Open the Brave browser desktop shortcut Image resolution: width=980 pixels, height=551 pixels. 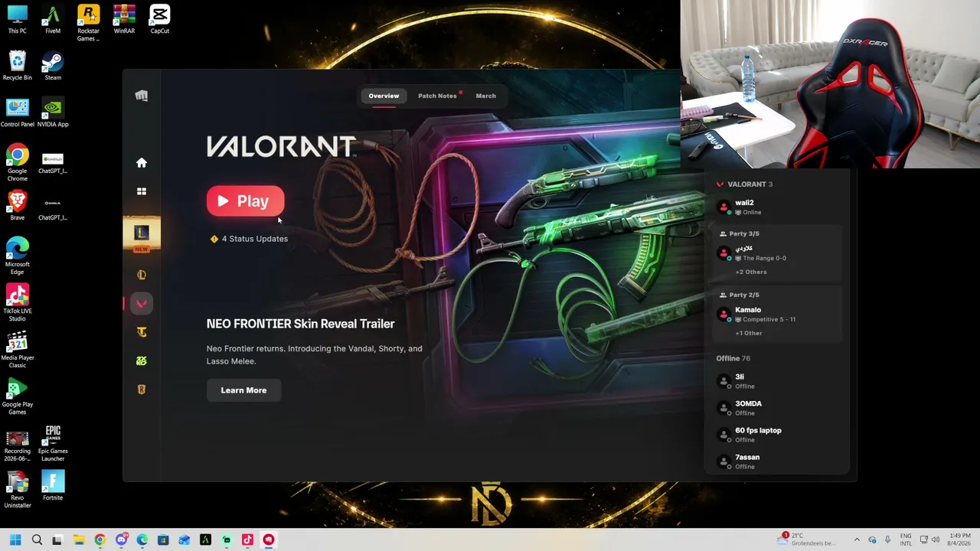18,206
